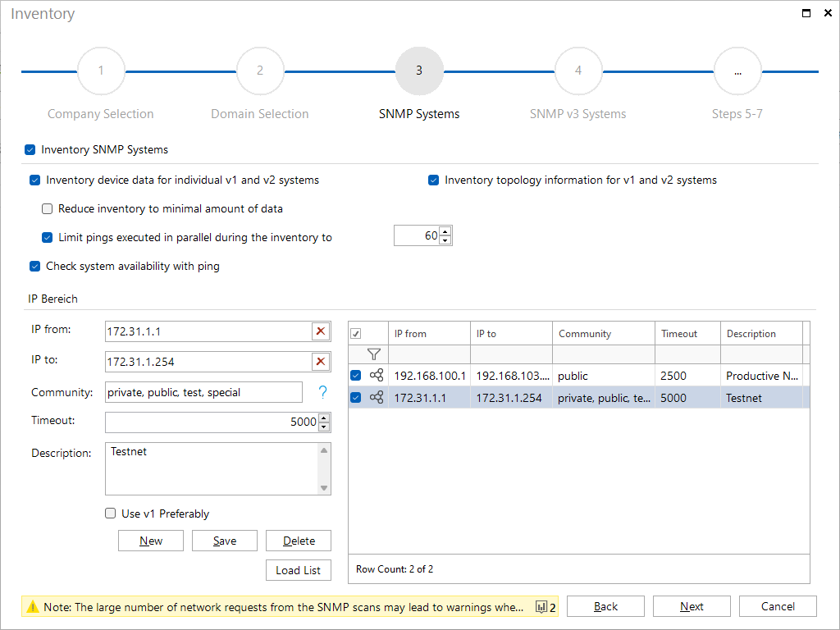The width and height of the screenshot is (840, 630).
Task: Increase Timeout value with up arrow
Action: (324, 418)
